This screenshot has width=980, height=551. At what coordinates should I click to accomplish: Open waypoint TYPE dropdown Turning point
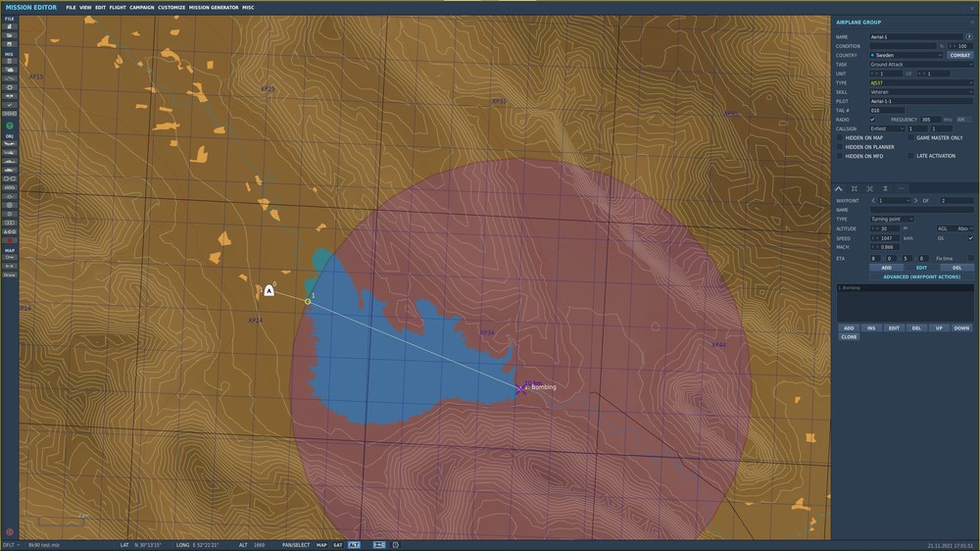[892, 219]
